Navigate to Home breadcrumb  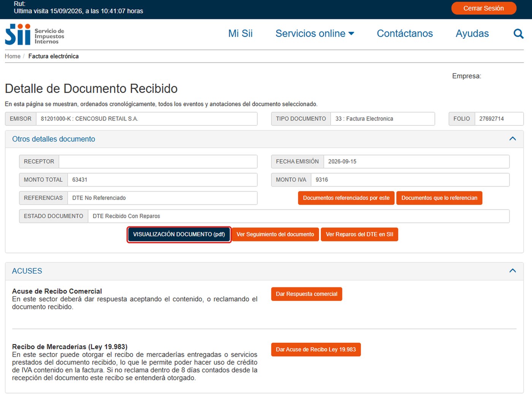point(13,56)
